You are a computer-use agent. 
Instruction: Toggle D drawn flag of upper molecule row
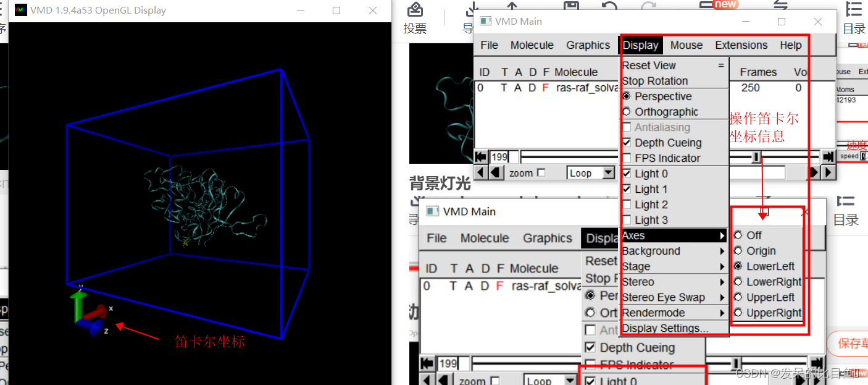532,88
